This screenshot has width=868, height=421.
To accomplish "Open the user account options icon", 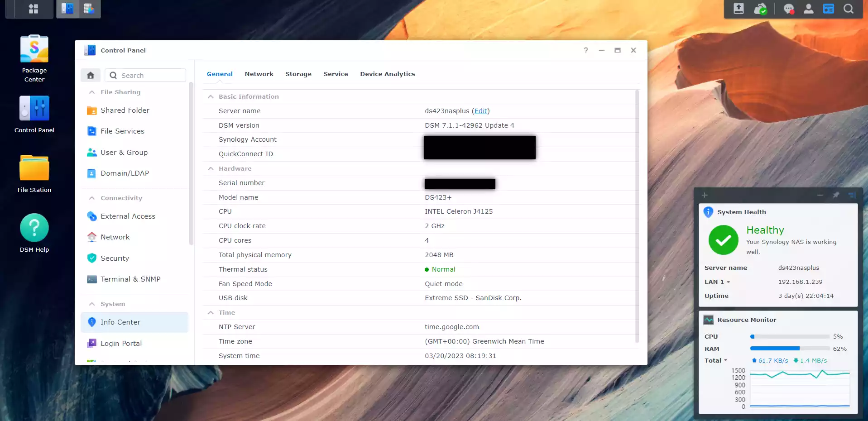I will 809,9.
